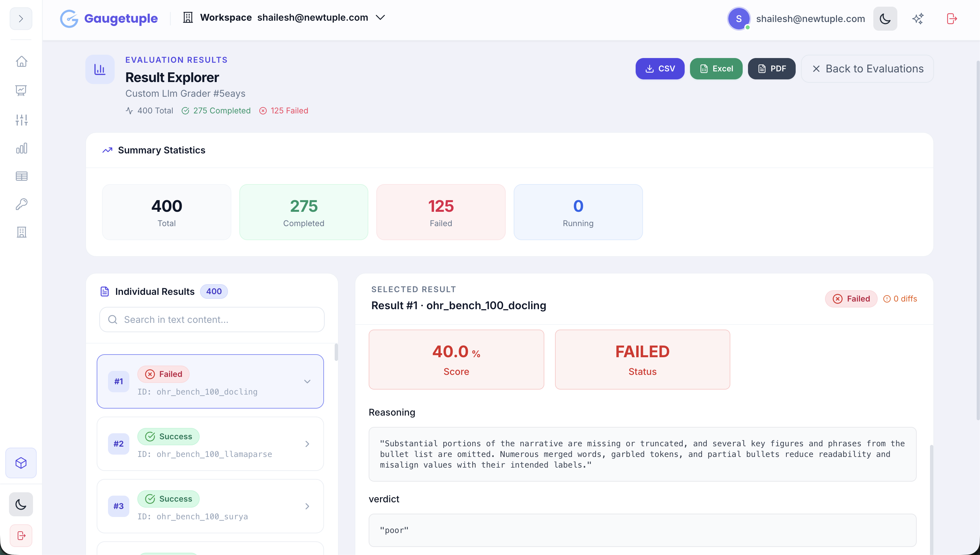This screenshot has width=980, height=555.
Task: Click the Custom Llm Grader #5eays subtitle
Action: pyautogui.click(x=185, y=93)
